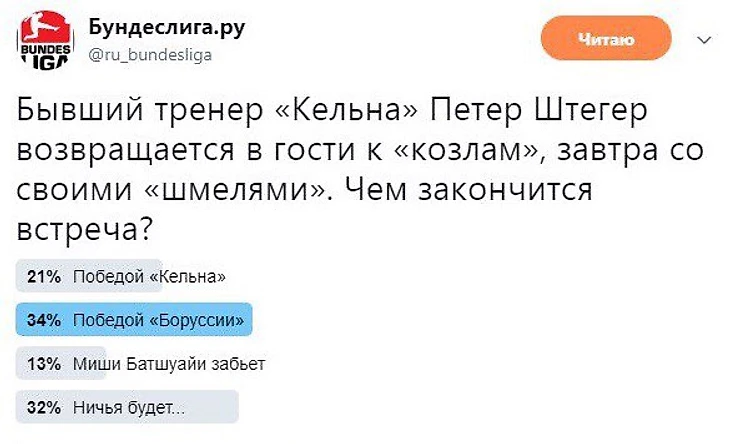Click the 34% result label

click(x=44, y=320)
